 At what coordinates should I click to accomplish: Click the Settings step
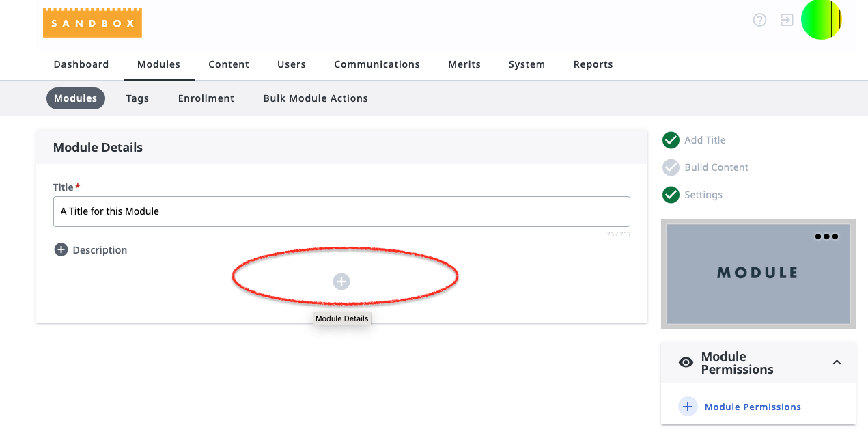pos(703,195)
